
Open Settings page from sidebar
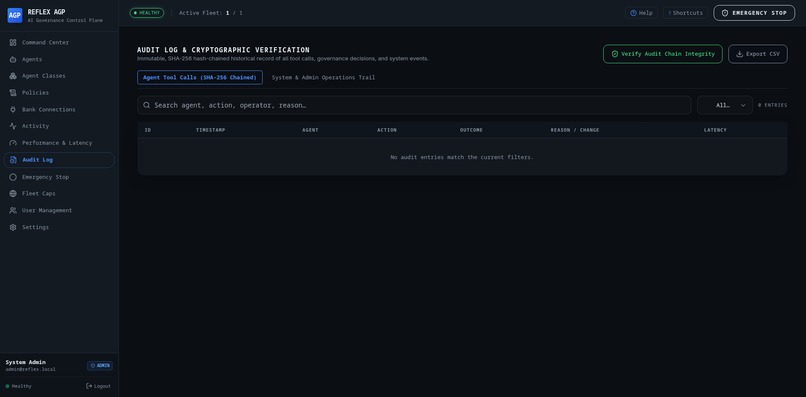click(x=59, y=227)
